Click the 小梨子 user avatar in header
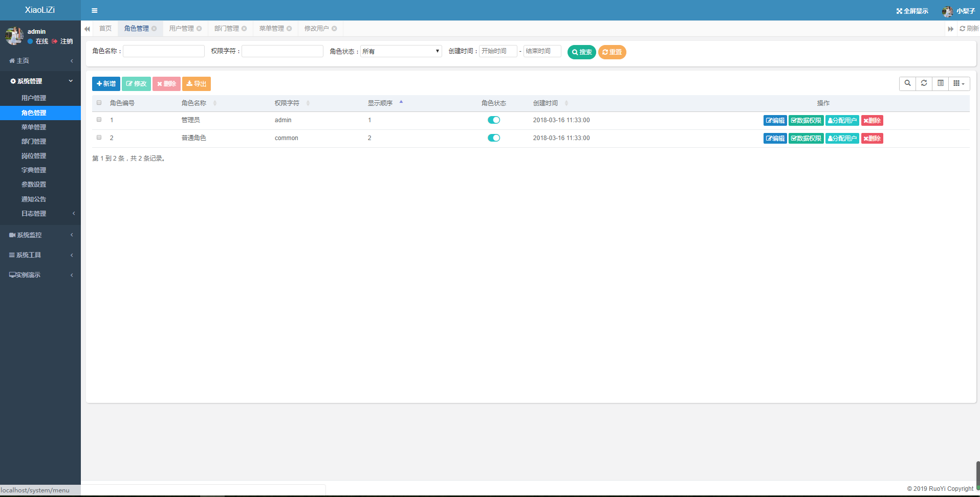This screenshot has width=980, height=497. point(947,11)
